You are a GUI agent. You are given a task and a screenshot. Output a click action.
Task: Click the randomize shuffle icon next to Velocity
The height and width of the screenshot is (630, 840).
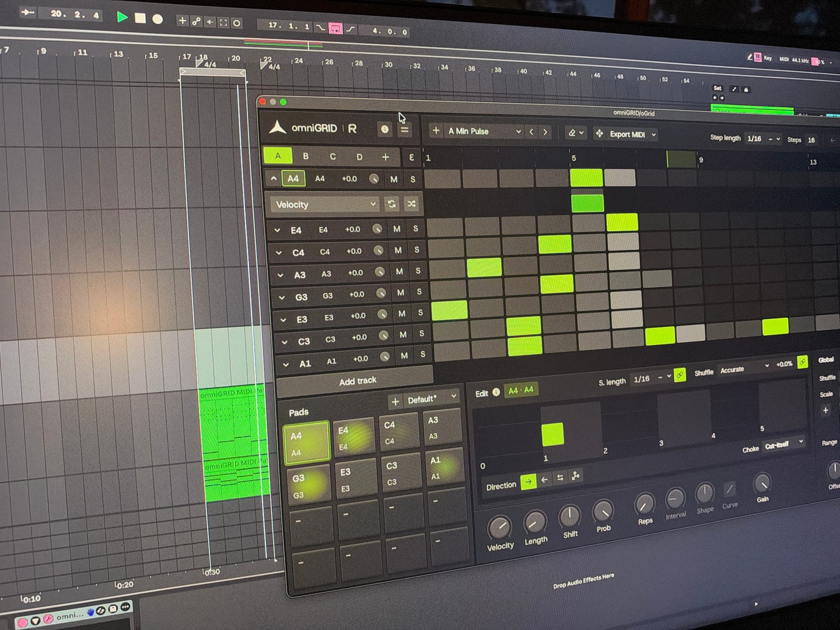coord(411,204)
